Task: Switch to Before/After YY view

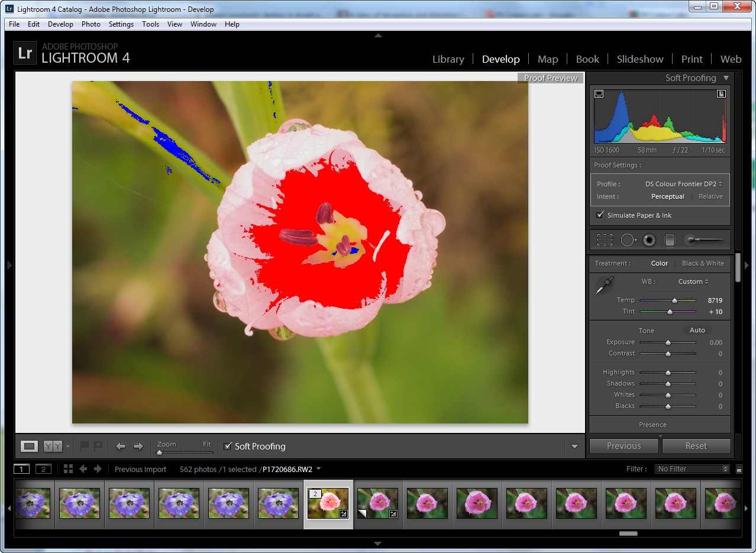Action: pyautogui.click(x=53, y=447)
